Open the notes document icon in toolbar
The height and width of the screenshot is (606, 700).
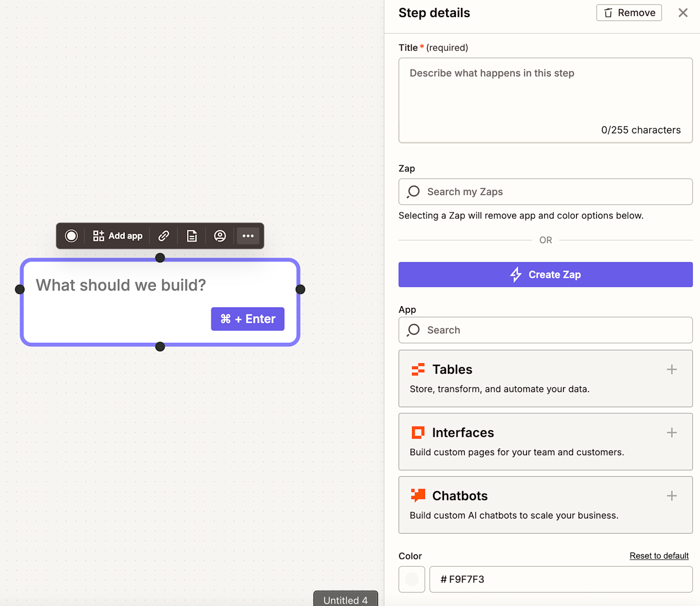[x=192, y=236]
